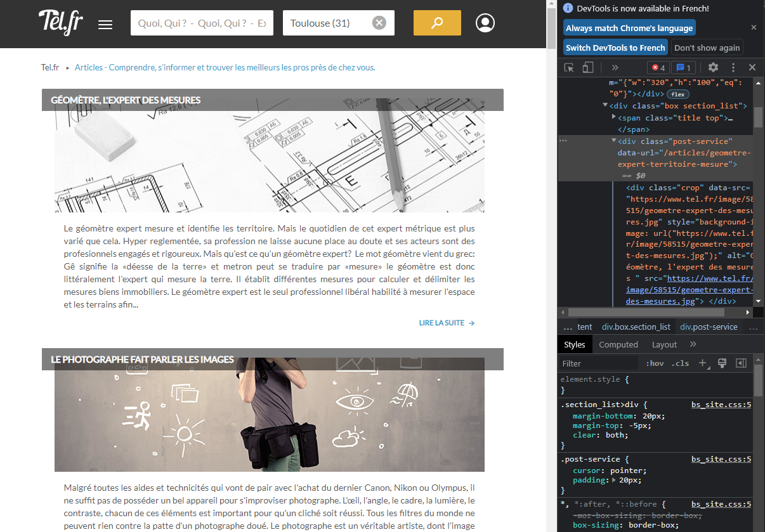Clear the Toulouse (31) location field
765x532 pixels.
[x=379, y=23]
